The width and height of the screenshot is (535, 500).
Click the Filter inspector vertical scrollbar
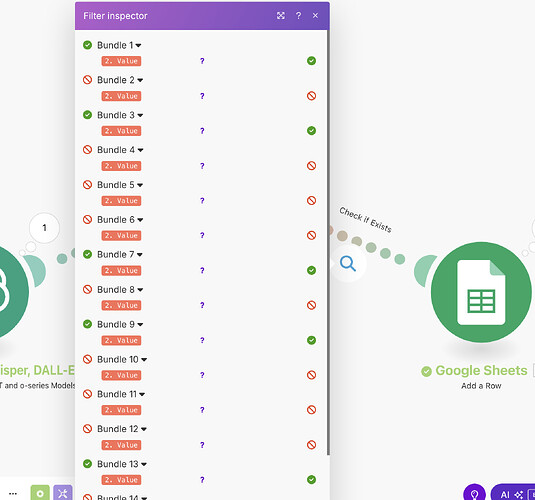tap(328, 242)
